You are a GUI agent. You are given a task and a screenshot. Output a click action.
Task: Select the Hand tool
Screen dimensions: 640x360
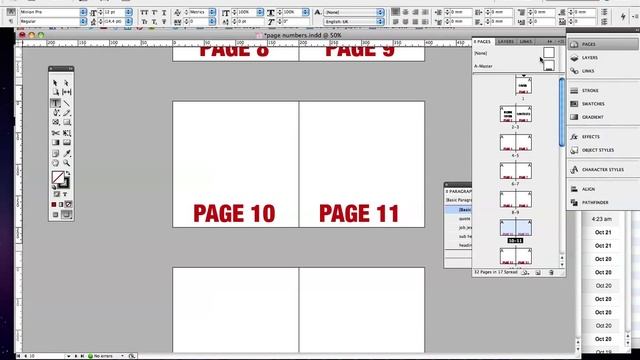point(56,163)
